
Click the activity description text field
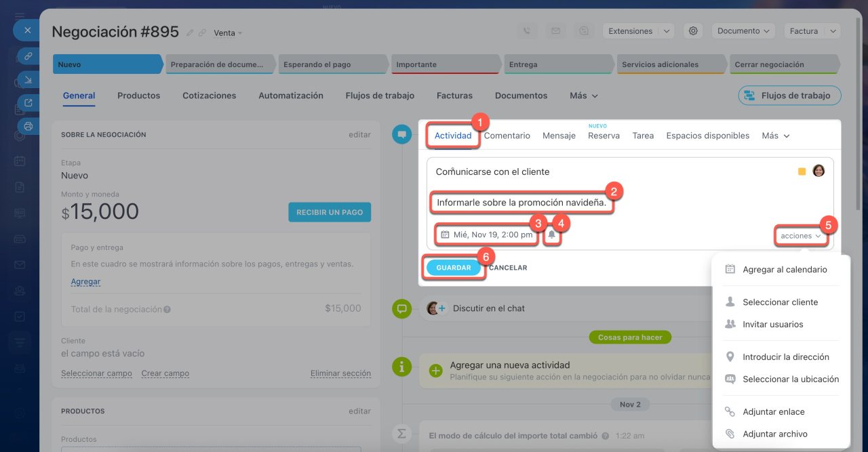tap(521, 203)
